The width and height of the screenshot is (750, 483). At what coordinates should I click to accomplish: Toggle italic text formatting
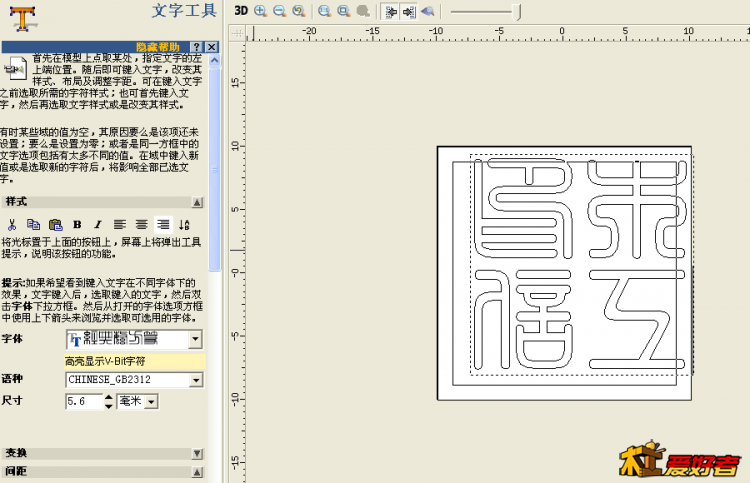tap(98, 225)
